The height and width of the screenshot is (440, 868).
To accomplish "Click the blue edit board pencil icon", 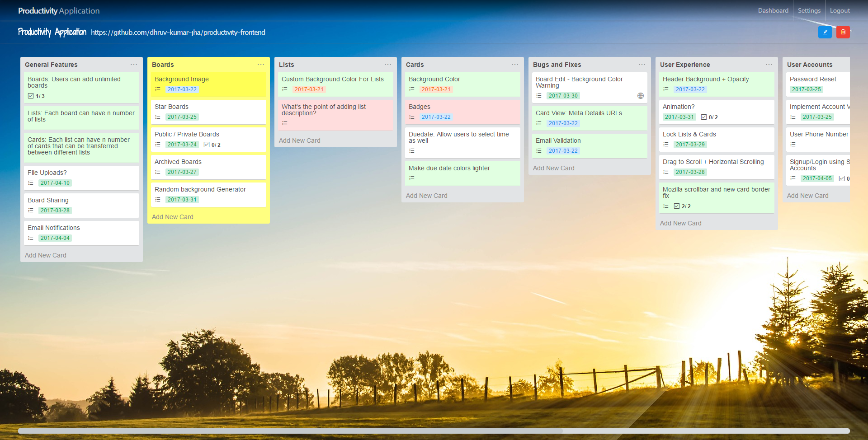I will point(825,32).
